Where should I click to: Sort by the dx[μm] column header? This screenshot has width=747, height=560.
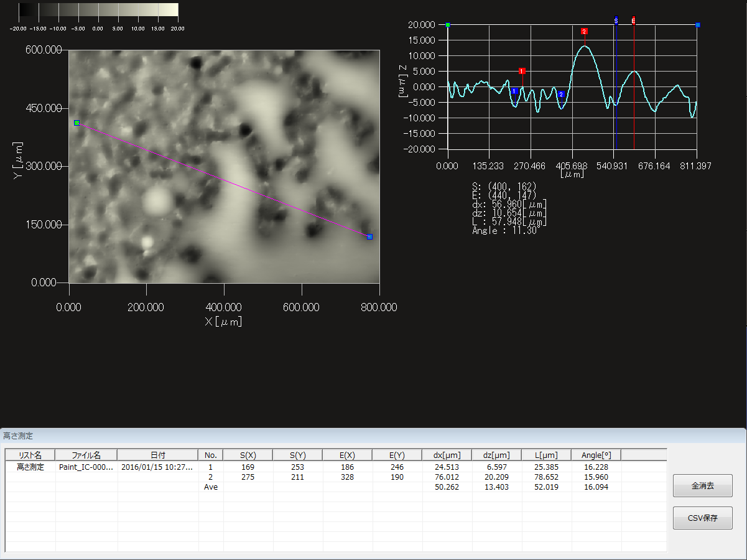click(447, 455)
